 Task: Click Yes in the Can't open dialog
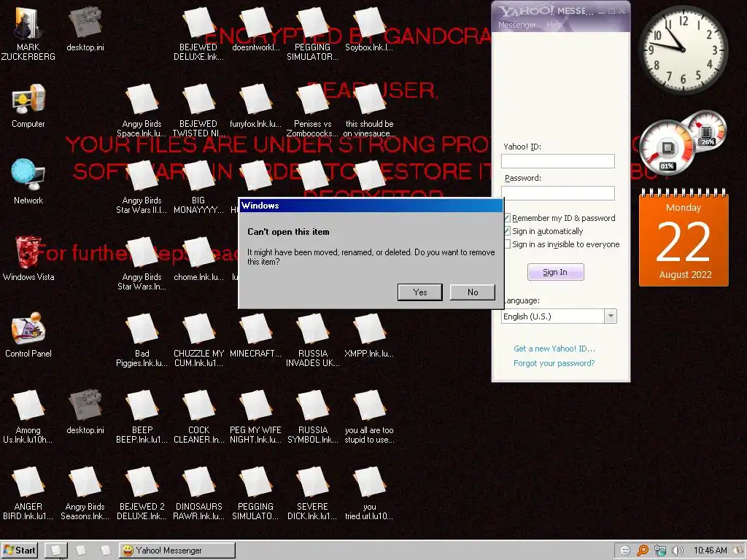click(419, 292)
